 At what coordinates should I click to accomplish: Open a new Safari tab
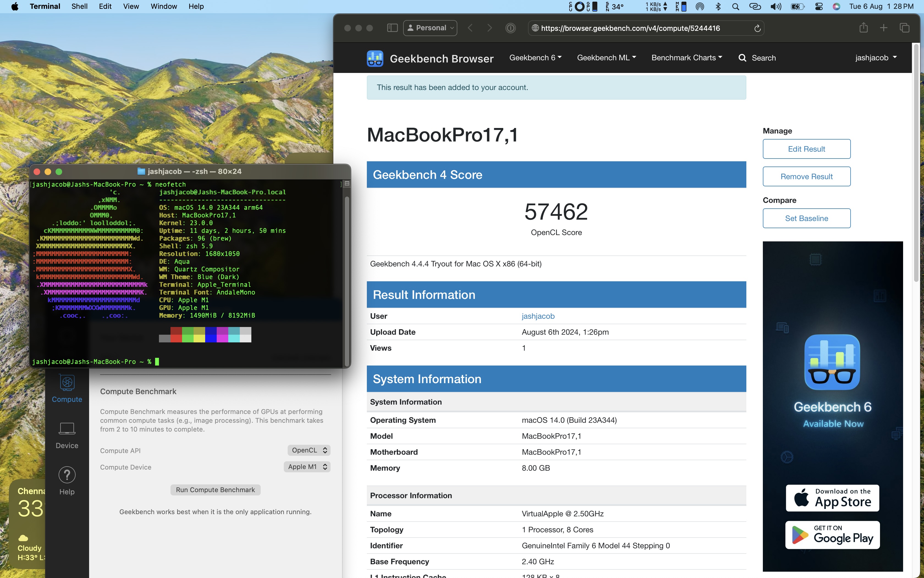point(884,28)
